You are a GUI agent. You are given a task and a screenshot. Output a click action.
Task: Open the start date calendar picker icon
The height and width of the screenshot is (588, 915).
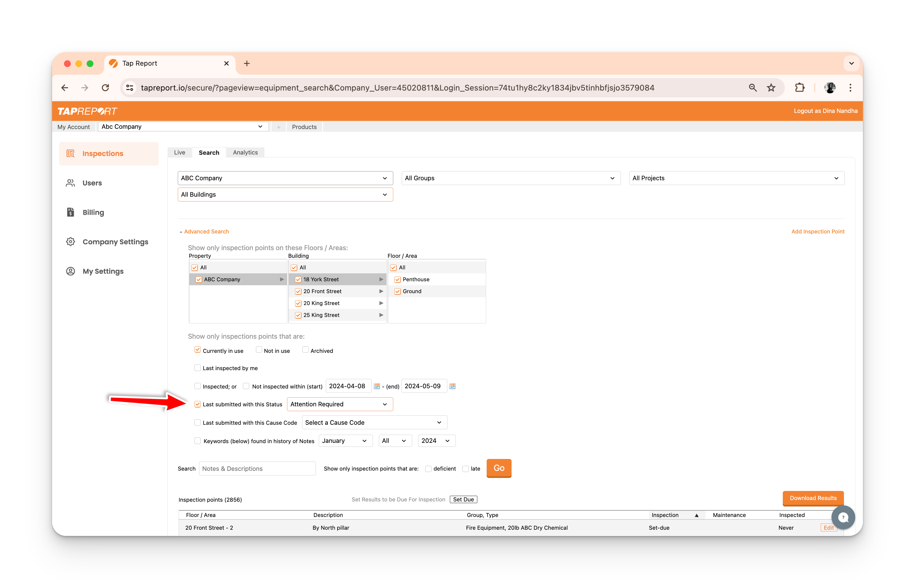click(377, 387)
